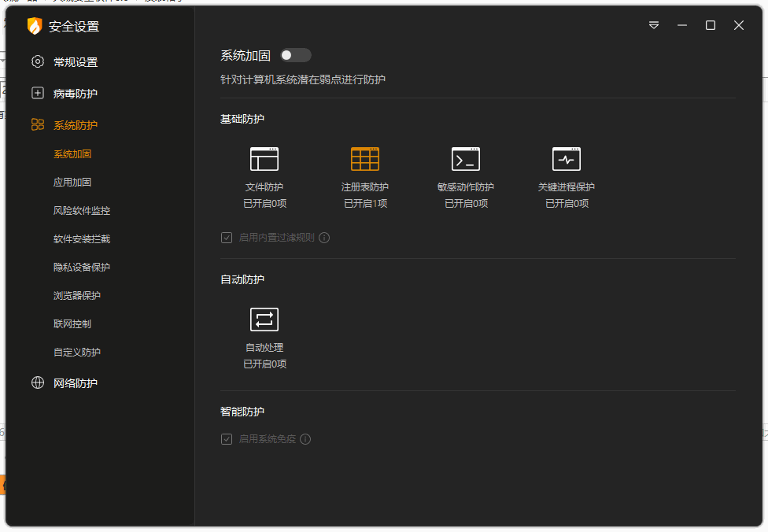Screen dimensions: 768x532
Task: Select 自定义防护 in the sidebar
Action: coord(77,353)
